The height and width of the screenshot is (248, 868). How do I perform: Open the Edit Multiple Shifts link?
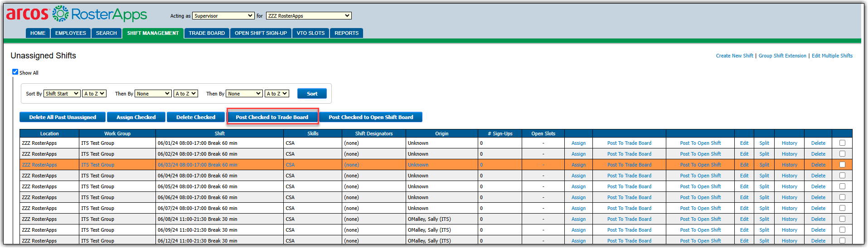tap(832, 56)
